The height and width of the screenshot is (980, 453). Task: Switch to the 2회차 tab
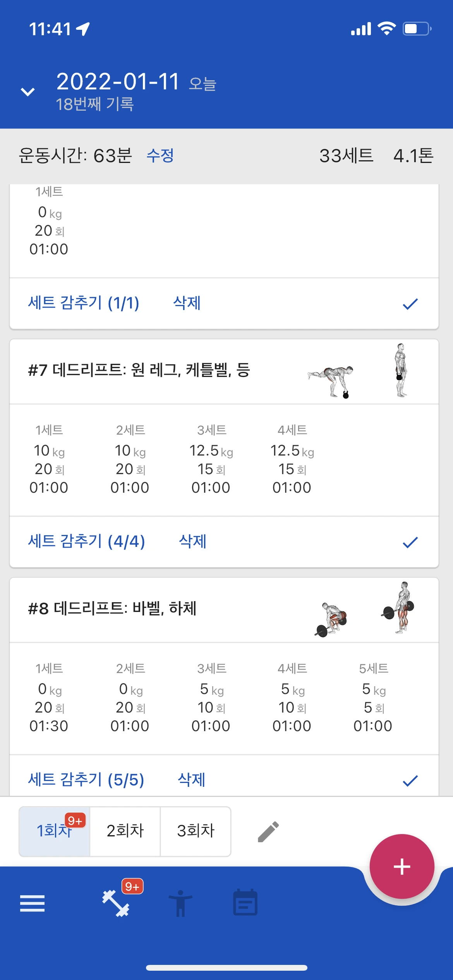125,831
